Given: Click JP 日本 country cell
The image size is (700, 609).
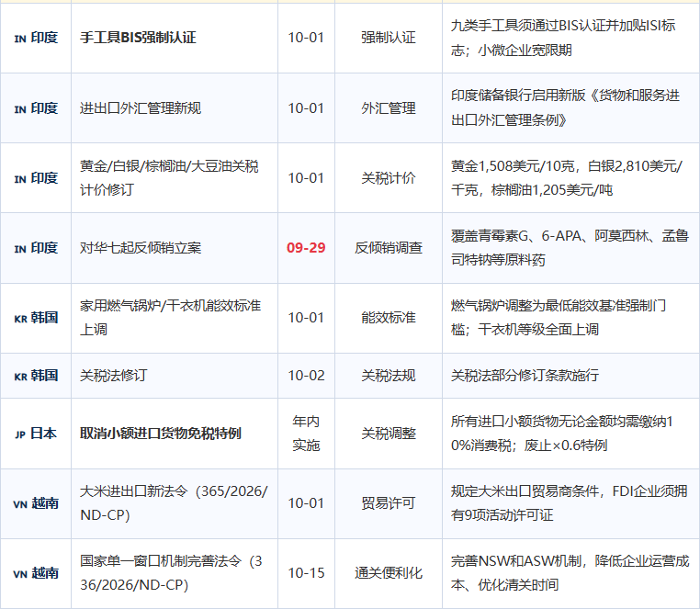Looking at the screenshot, I should coord(36,433).
